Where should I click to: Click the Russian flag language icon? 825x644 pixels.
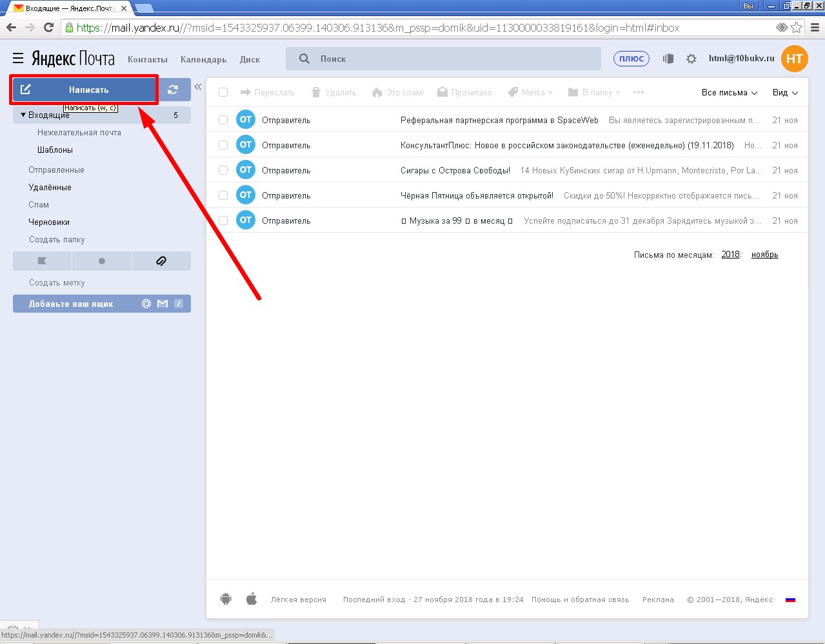pyautogui.click(x=790, y=600)
